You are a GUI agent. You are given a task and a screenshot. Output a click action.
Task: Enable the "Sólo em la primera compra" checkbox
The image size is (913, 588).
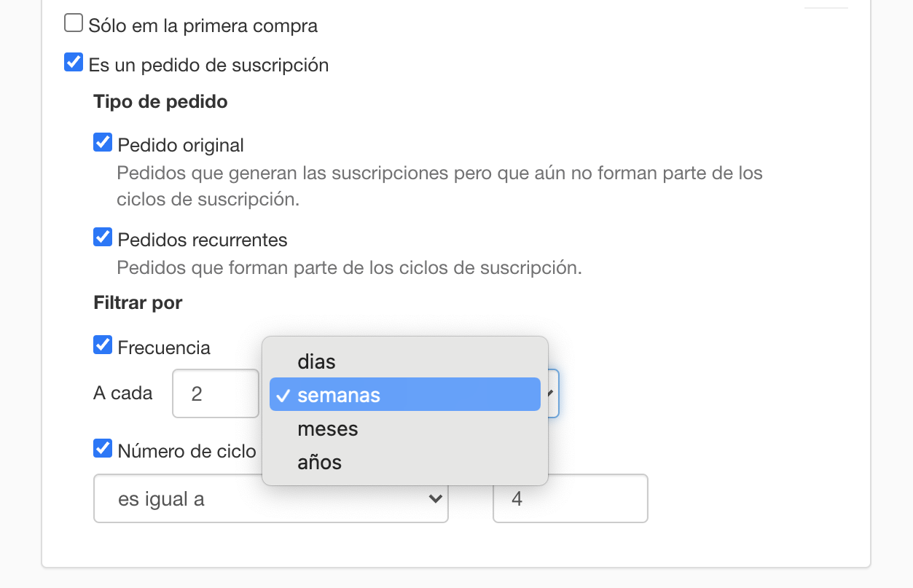click(x=73, y=22)
